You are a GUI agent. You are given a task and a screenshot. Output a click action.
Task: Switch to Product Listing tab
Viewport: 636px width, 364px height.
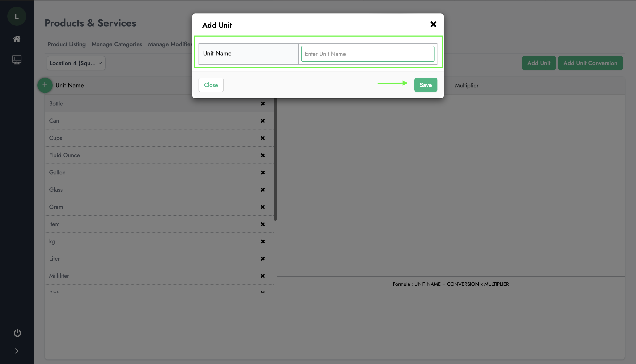(66, 44)
